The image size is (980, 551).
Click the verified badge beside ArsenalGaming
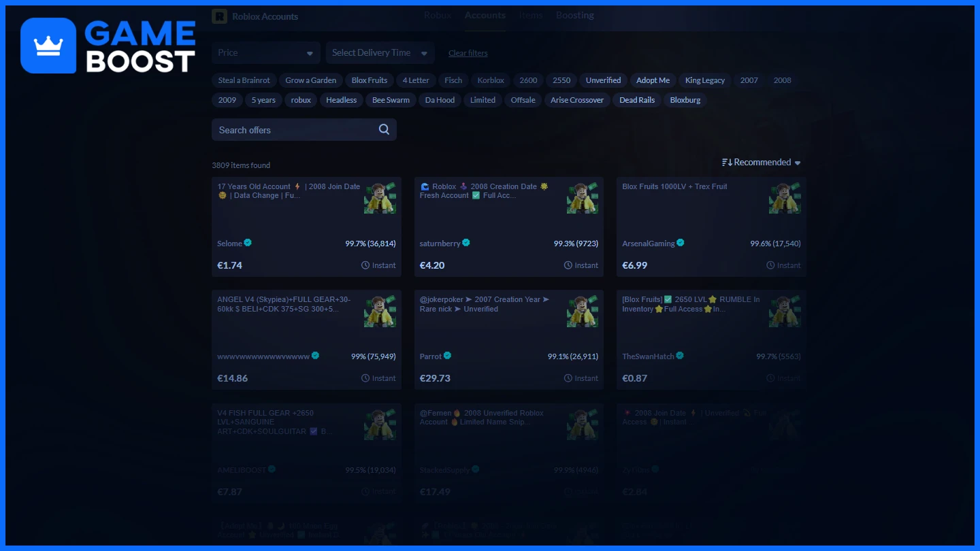pos(681,243)
